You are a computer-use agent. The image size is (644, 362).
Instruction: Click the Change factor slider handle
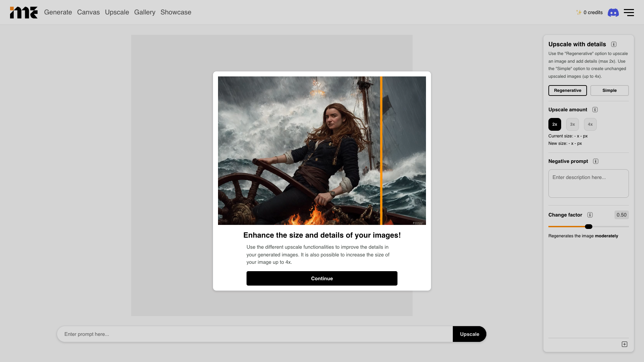click(x=589, y=227)
